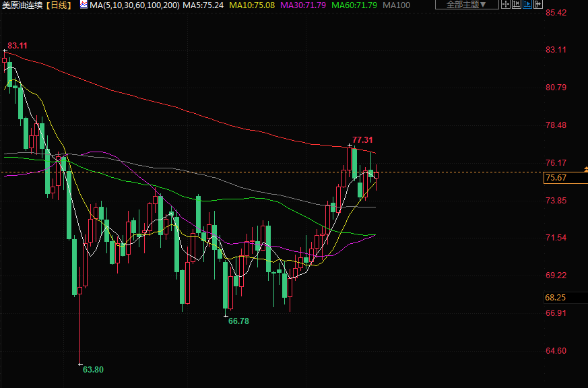Select the magenta MA30:71.79 legend entry
Image resolution: width=588 pixels, height=388 pixels.
click(306, 5)
